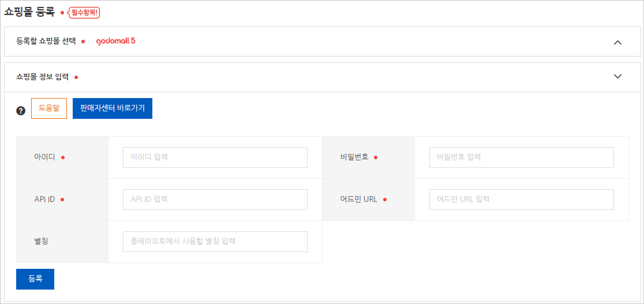
Task: Focus the 어드민 URL 입력 field
Action: pos(521,199)
